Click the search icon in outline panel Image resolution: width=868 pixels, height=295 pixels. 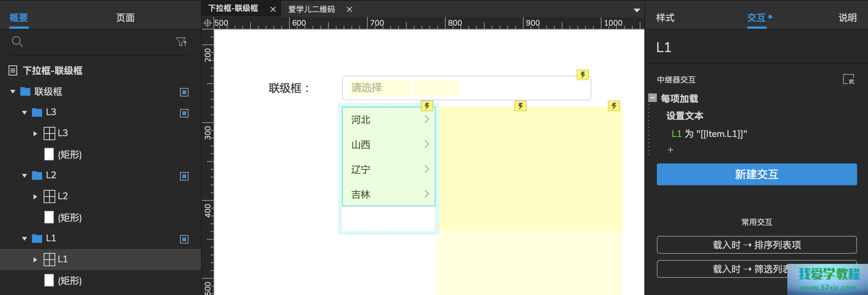(x=17, y=41)
